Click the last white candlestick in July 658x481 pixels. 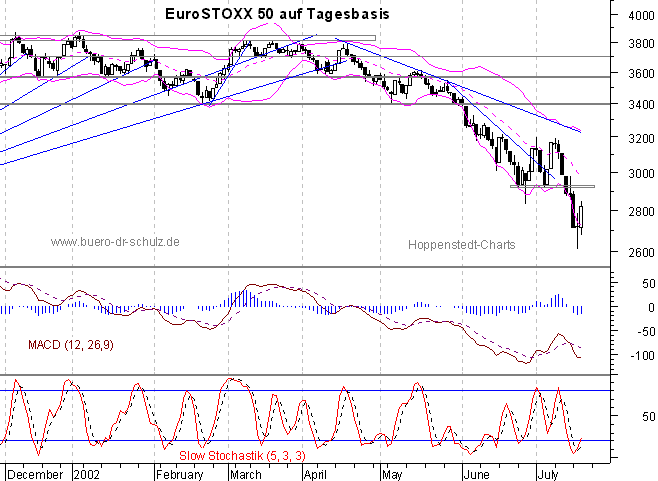coord(581,217)
